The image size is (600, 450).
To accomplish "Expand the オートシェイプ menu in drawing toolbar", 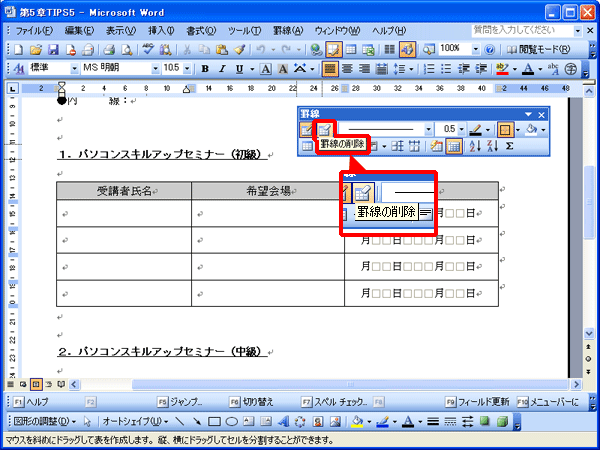I will coord(135,422).
